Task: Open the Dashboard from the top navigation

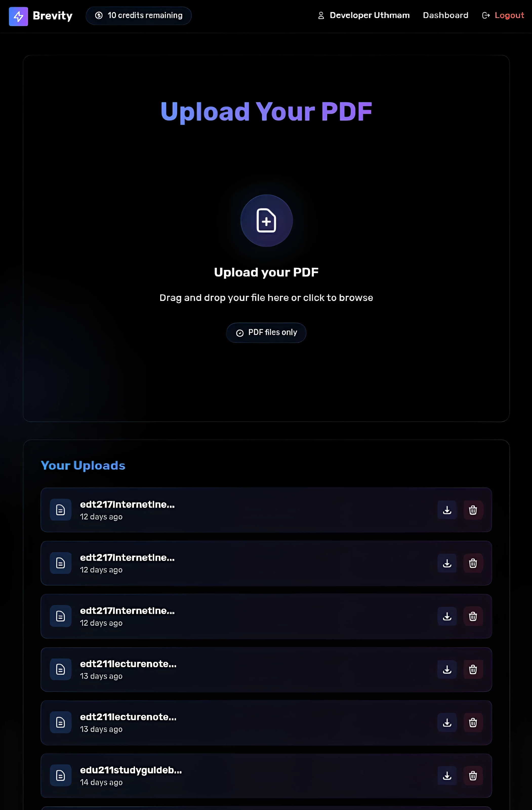Action: pyautogui.click(x=446, y=15)
